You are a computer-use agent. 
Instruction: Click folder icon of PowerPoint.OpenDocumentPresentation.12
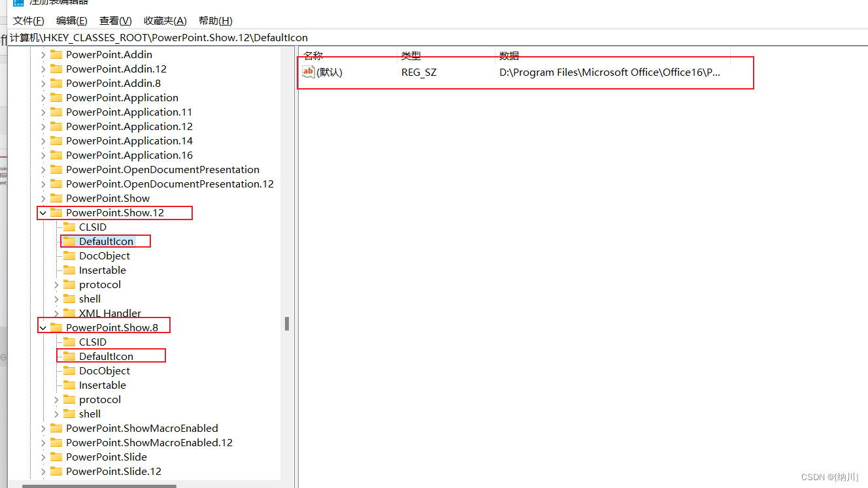coord(56,184)
